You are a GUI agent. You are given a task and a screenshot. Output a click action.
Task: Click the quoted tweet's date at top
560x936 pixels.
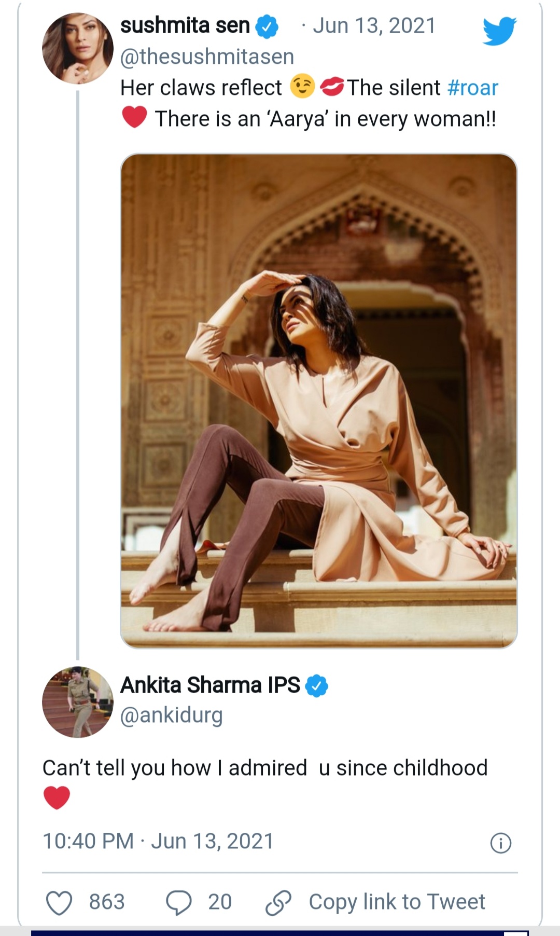click(x=374, y=25)
